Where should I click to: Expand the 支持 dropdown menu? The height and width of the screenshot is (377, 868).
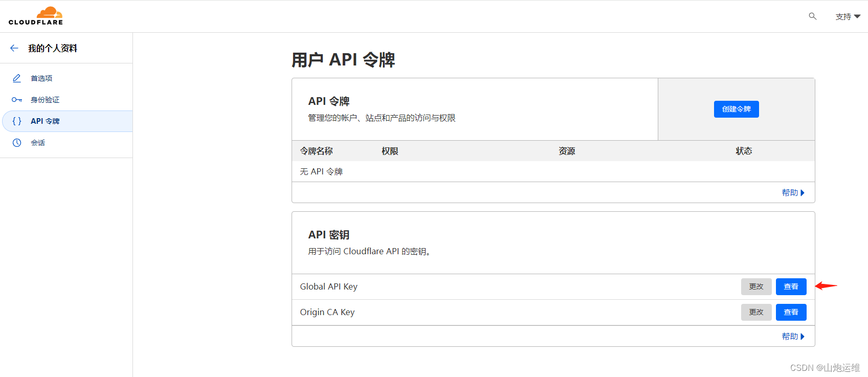[x=848, y=16]
